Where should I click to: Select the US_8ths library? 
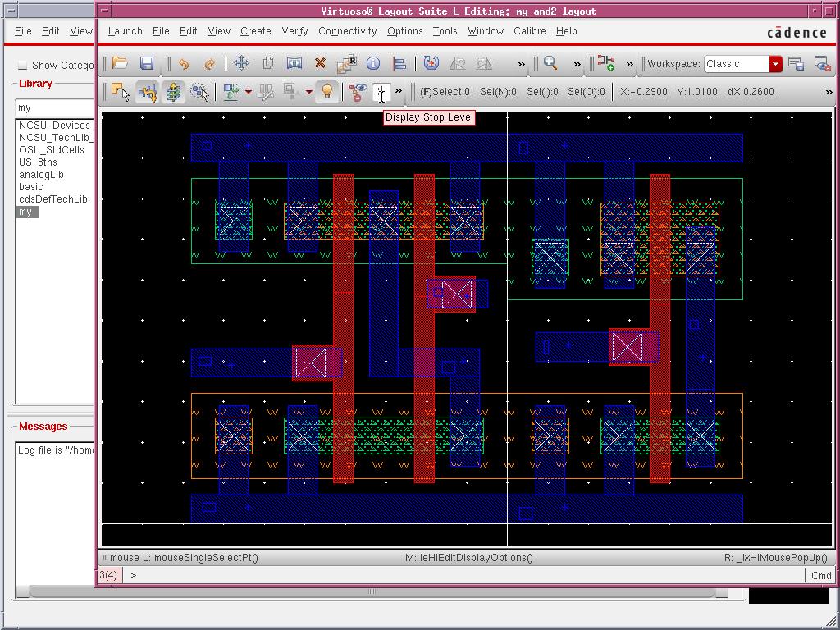coord(38,162)
